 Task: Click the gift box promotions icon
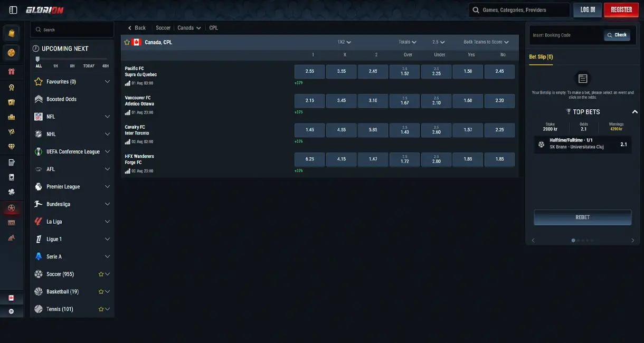(x=11, y=71)
